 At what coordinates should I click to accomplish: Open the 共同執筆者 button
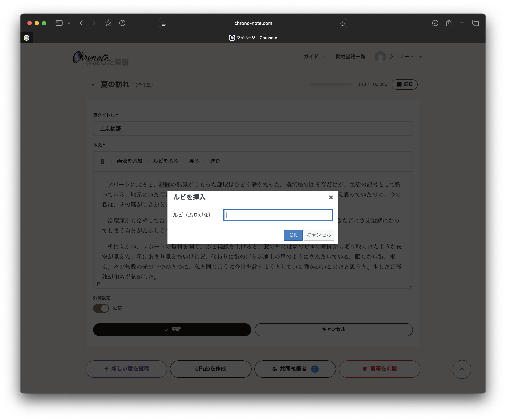pos(295,369)
